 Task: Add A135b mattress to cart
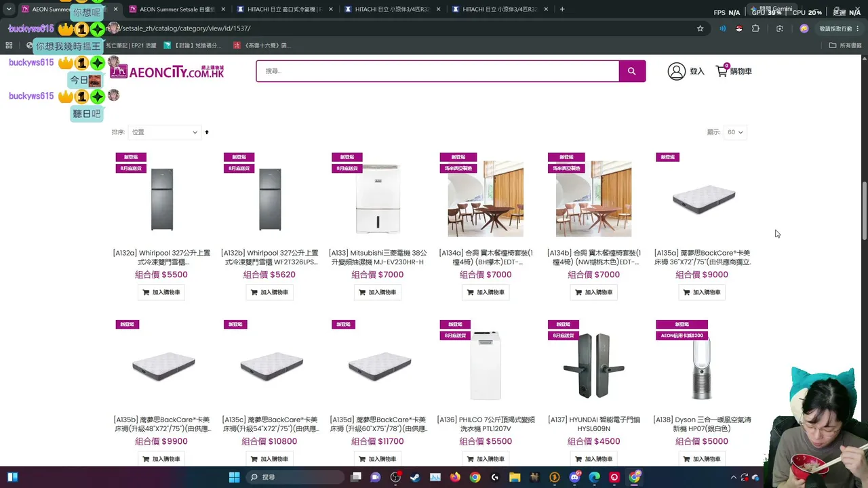pos(161,459)
